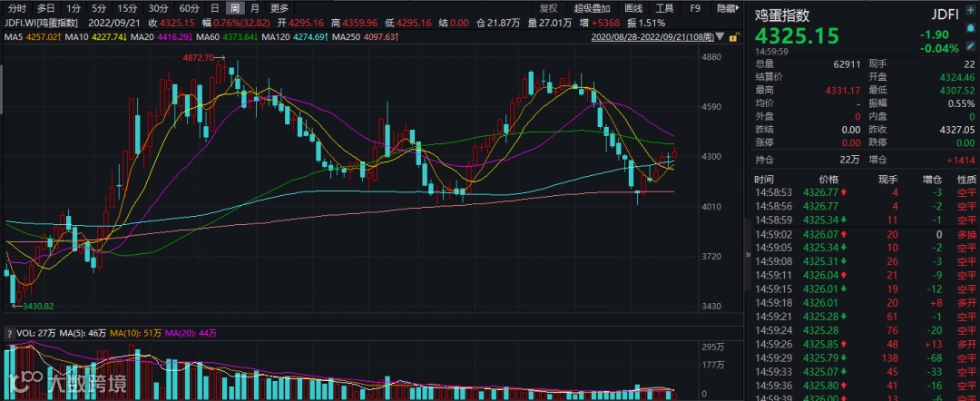Click the 开盘 4324.46 value
The image size is (980, 401).
pyautogui.click(x=957, y=77)
